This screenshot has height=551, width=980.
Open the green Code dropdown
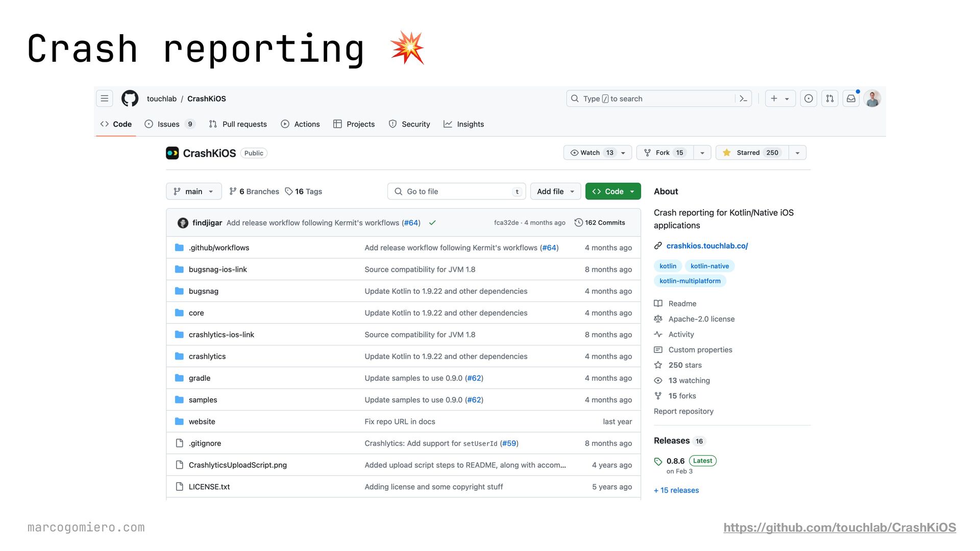(x=613, y=191)
